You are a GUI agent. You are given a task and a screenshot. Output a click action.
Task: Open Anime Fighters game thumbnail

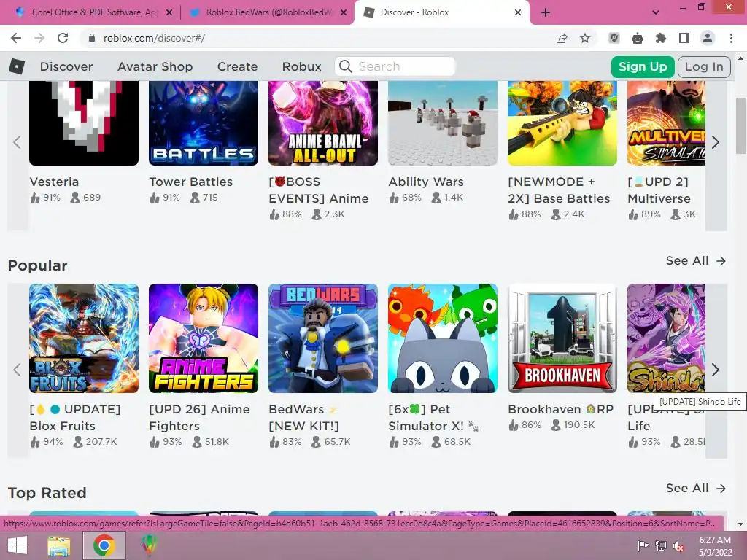204,338
